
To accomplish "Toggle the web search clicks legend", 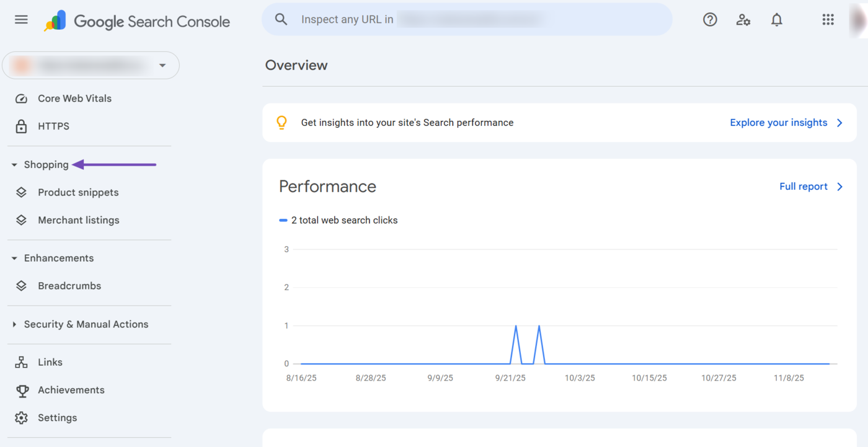I will [339, 220].
